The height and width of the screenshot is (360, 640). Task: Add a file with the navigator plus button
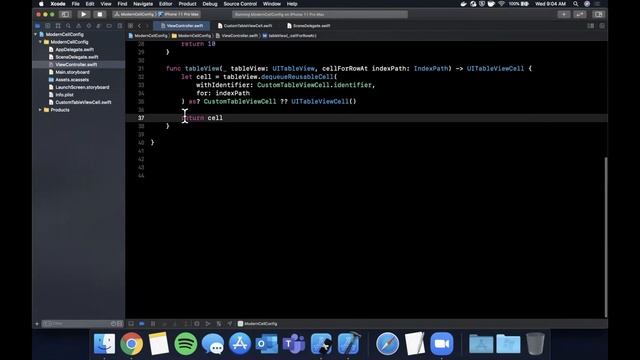(x=37, y=324)
